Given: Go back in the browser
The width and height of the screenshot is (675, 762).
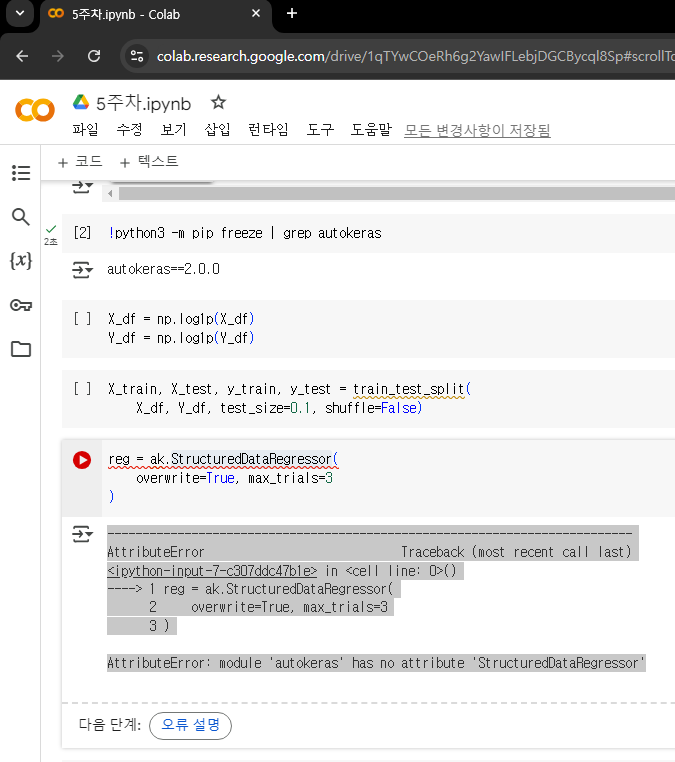Looking at the screenshot, I should (22, 56).
